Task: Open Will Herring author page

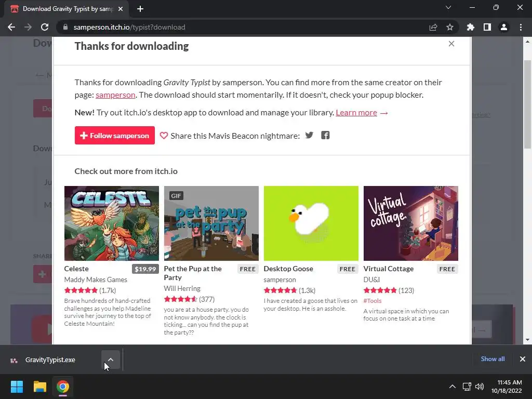Action: (182, 288)
